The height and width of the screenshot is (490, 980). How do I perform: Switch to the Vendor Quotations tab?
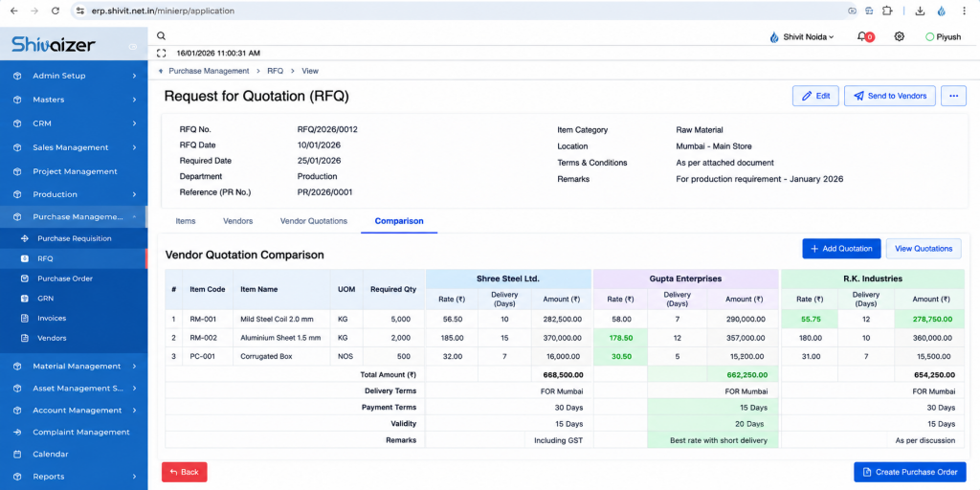pyautogui.click(x=314, y=221)
